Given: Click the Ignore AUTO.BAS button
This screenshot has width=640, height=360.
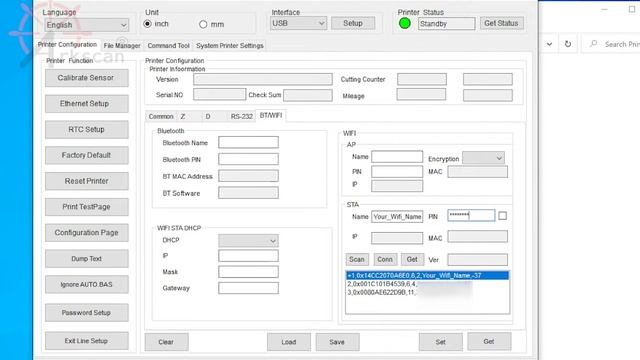Looking at the screenshot, I should point(87,284).
